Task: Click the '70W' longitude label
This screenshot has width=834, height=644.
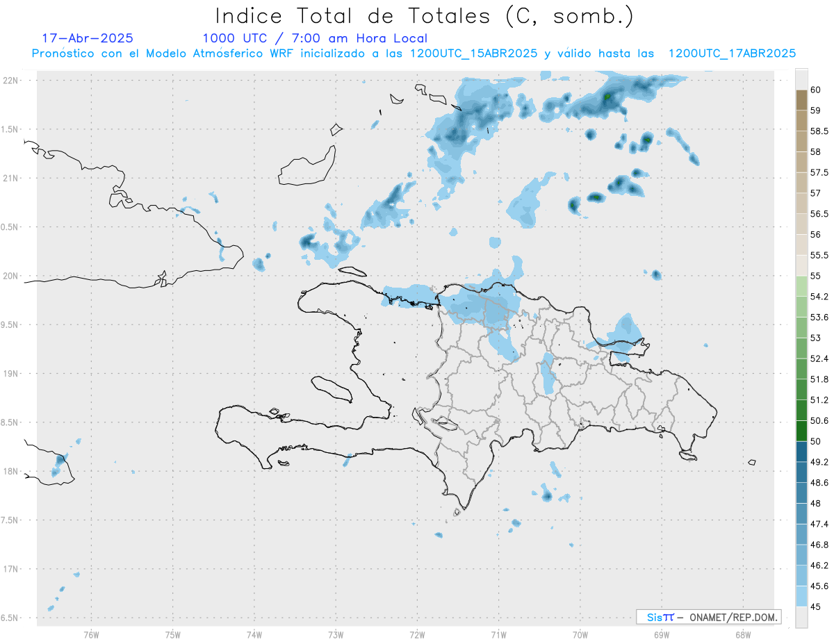Action: pyautogui.click(x=580, y=635)
